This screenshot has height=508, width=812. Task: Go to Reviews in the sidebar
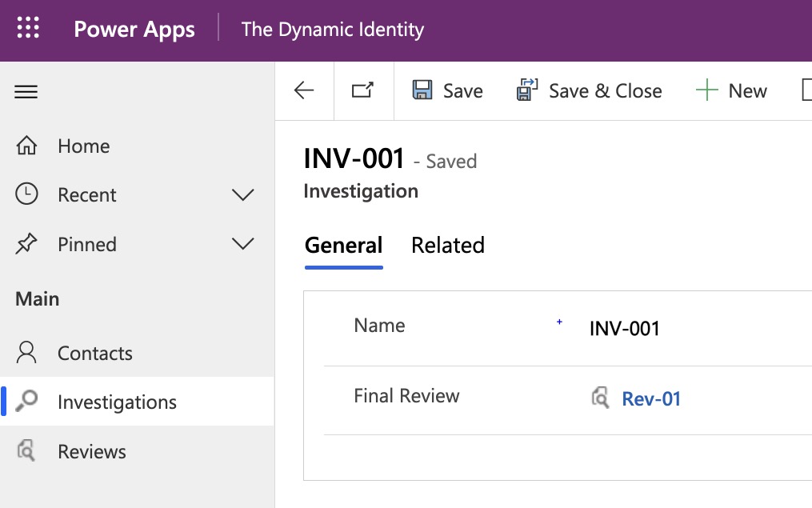tap(91, 452)
